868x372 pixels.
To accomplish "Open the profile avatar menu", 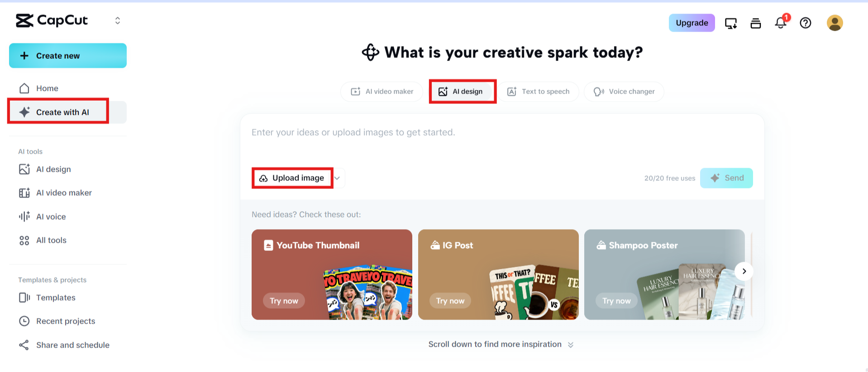I will (x=835, y=23).
